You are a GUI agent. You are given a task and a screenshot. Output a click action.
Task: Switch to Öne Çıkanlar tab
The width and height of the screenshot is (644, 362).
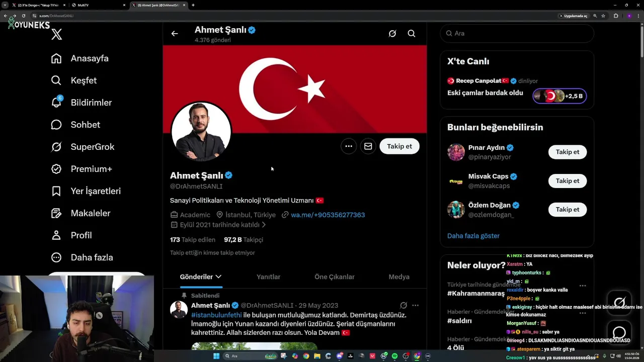[335, 277]
